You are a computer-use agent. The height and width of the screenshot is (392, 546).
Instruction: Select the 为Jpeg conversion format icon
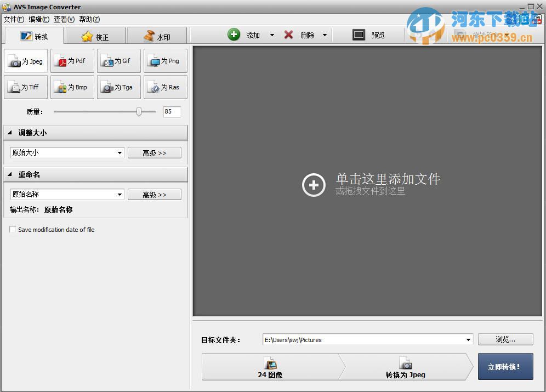25,60
